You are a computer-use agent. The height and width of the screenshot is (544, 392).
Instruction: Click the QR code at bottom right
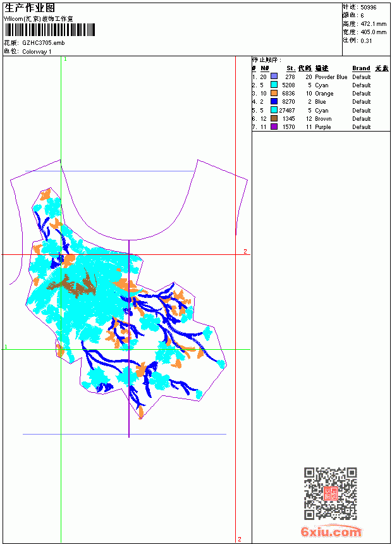pyautogui.click(x=331, y=493)
